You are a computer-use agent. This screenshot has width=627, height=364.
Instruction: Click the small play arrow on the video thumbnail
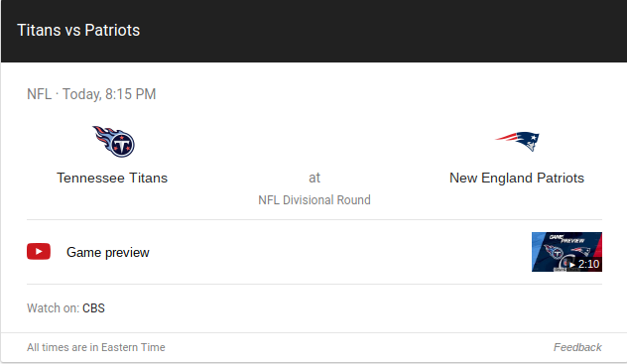[x=572, y=265]
